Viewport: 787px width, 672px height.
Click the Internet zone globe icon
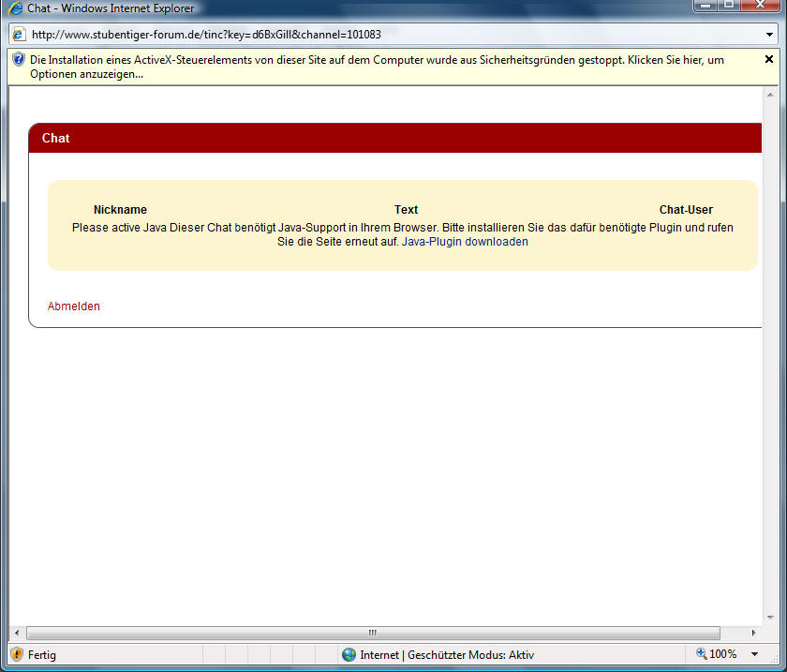[x=349, y=654]
